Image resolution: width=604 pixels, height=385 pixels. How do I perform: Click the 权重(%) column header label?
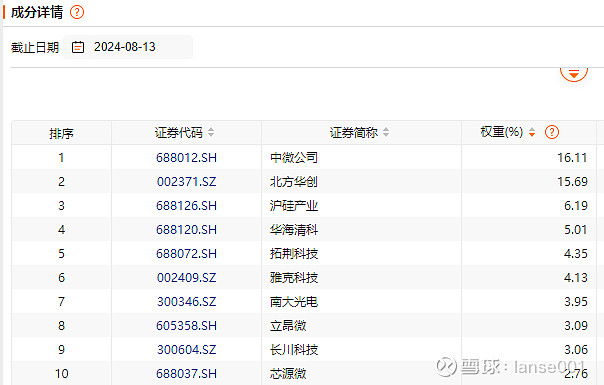pyautogui.click(x=502, y=132)
